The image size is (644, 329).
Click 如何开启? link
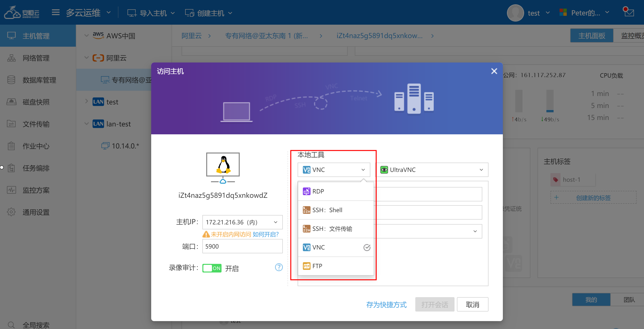coord(266,234)
